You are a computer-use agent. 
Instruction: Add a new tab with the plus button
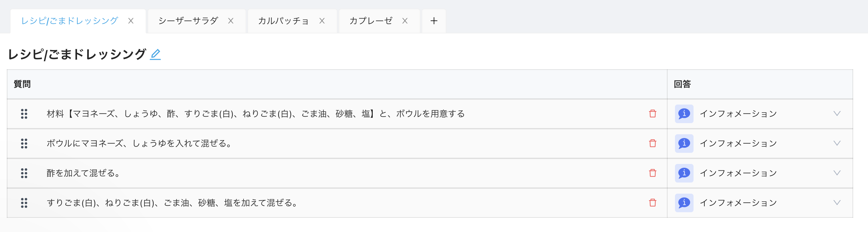[x=434, y=21]
